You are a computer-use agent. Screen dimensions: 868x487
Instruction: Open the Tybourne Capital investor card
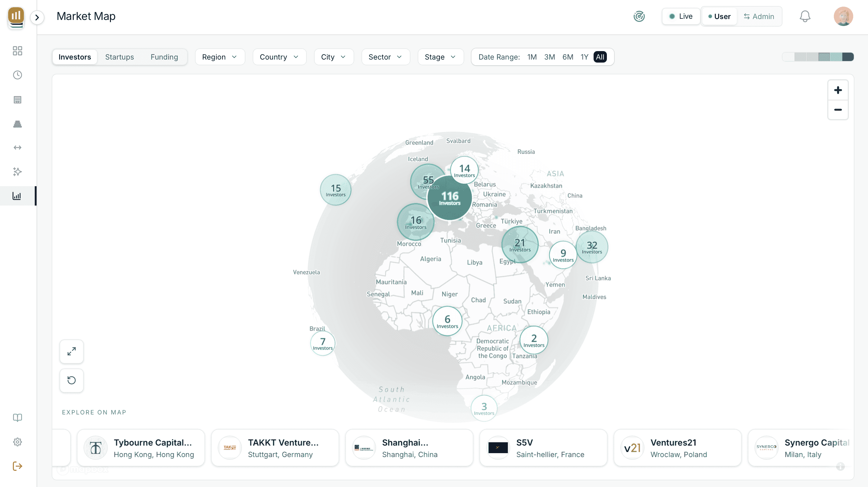tap(141, 448)
